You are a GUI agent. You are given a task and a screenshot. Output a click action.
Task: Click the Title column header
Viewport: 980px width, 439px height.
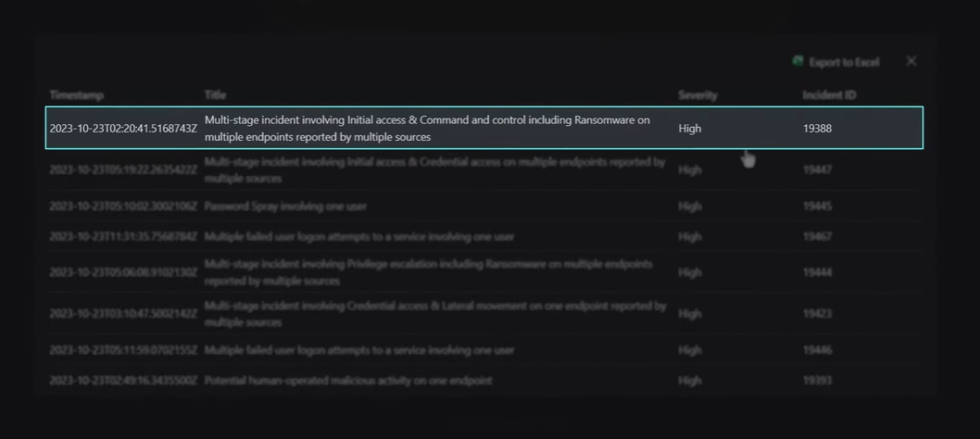coord(215,95)
